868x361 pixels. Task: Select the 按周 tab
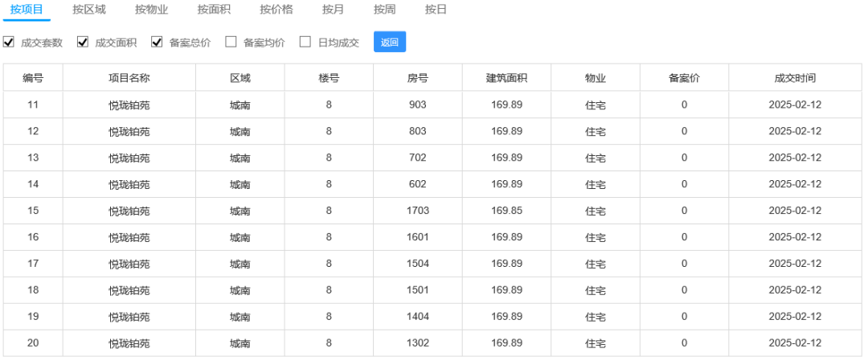[x=385, y=10]
